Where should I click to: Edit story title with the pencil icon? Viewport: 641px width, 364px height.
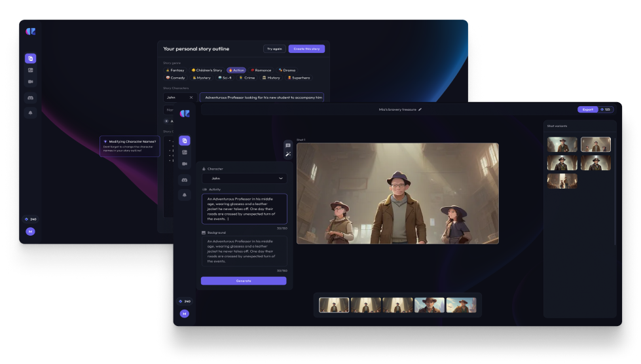[420, 109]
